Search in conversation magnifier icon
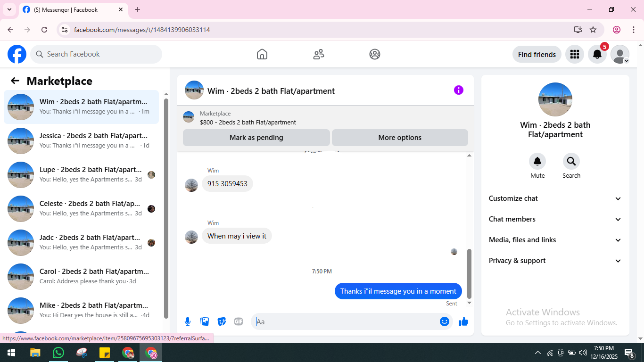 click(571, 162)
